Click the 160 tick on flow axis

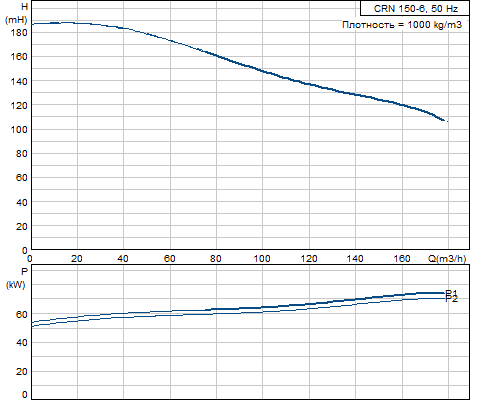coord(402,259)
